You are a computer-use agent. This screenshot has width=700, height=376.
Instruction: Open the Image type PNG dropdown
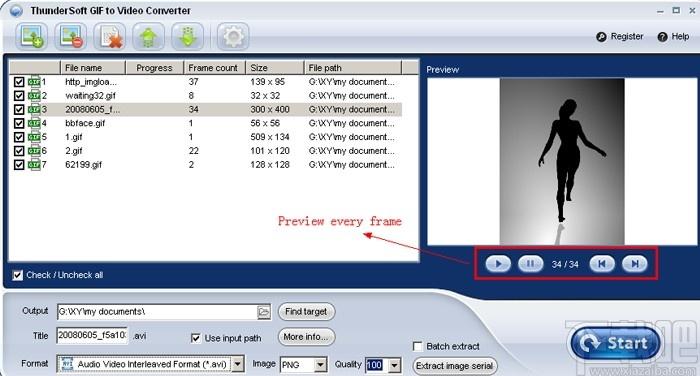(x=321, y=365)
